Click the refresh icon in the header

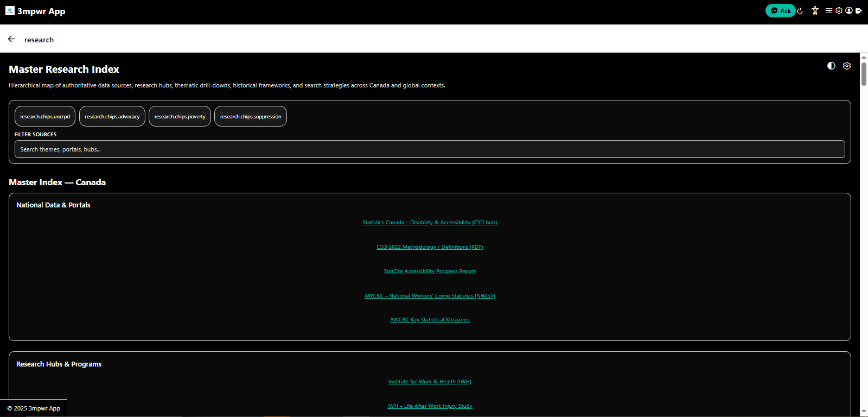pyautogui.click(x=800, y=11)
